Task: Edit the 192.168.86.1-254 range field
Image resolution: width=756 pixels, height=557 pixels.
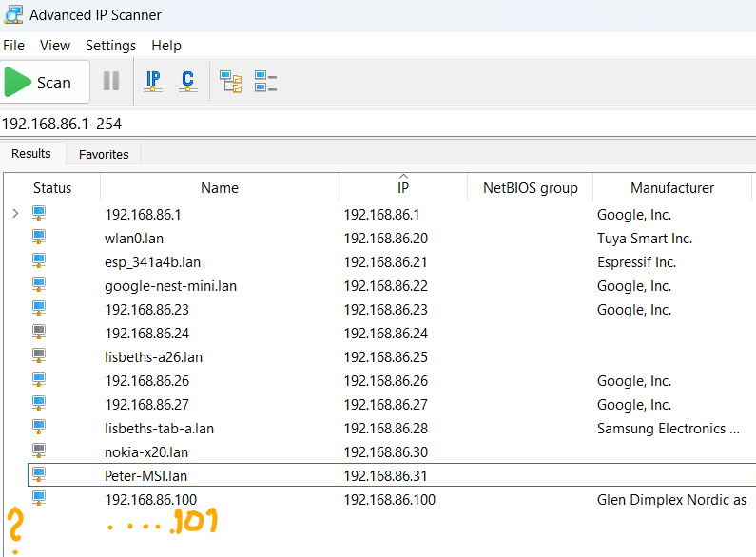Action: pyautogui.click(x=378, y=124)
